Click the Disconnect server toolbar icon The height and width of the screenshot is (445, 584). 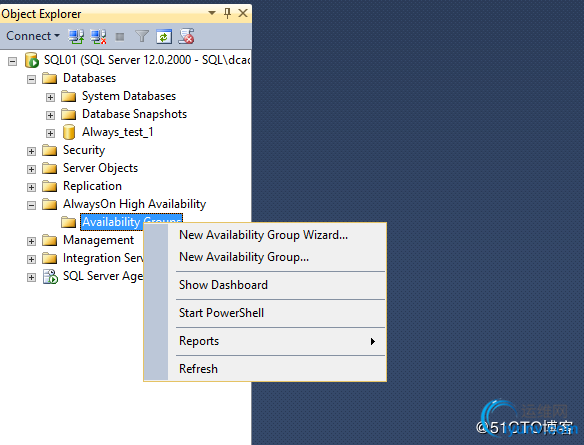click(x=98, y=36)
